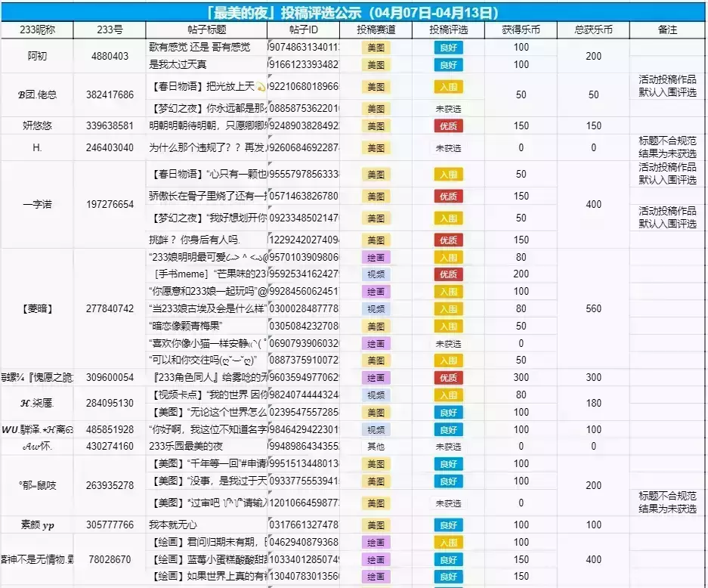This screenshot has height=588, width=708.
Task: Select the 未获选 result in H.'s row
Action: [448, 148]
